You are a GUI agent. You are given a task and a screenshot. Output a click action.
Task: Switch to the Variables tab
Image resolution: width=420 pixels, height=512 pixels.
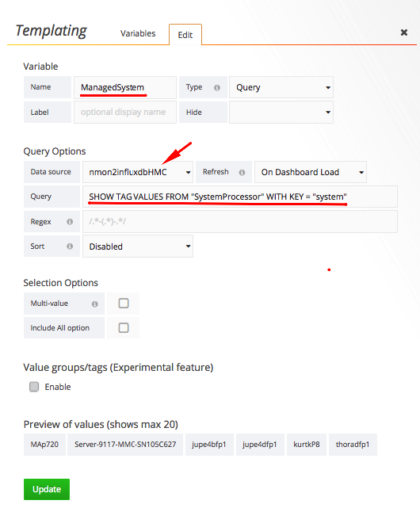point(138,33)
